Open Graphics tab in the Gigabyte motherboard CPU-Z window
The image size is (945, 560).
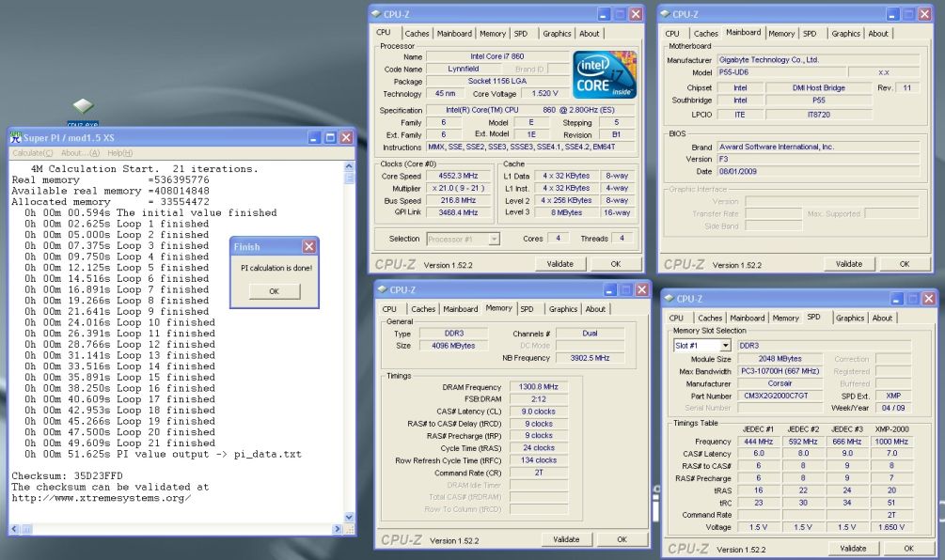click(x=846, y=34)
